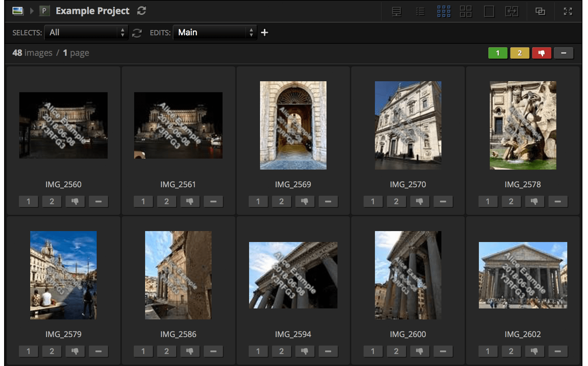Image resolution: width=588 pixels, height=366 pixels.
Task: Clear rating on IMG_2594 with dash
Action: 328,351
